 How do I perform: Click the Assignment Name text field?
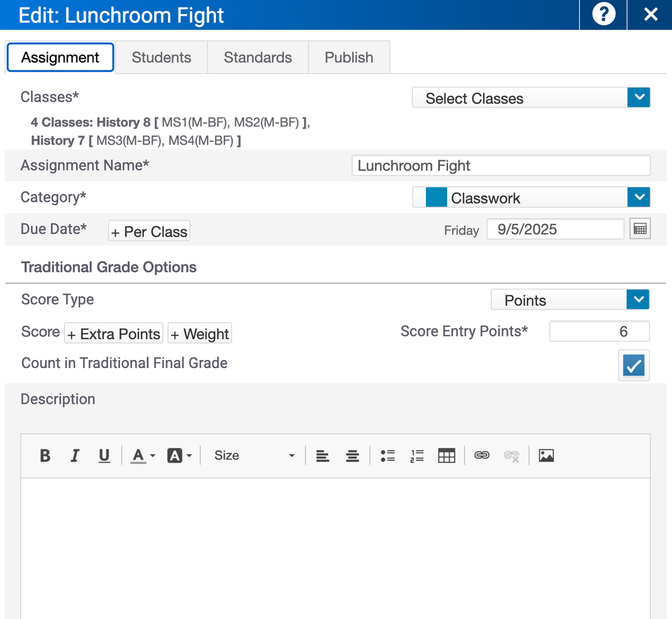pos(500,166)
